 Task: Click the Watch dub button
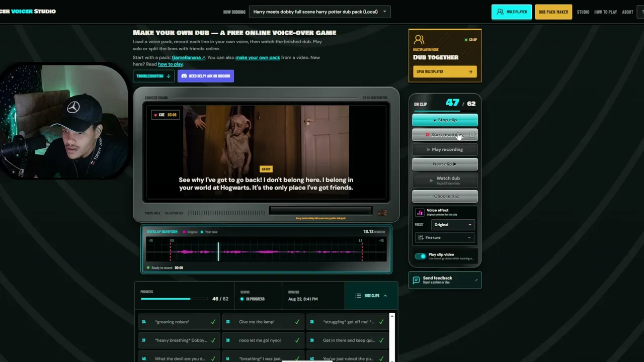(x=445, y=179)
